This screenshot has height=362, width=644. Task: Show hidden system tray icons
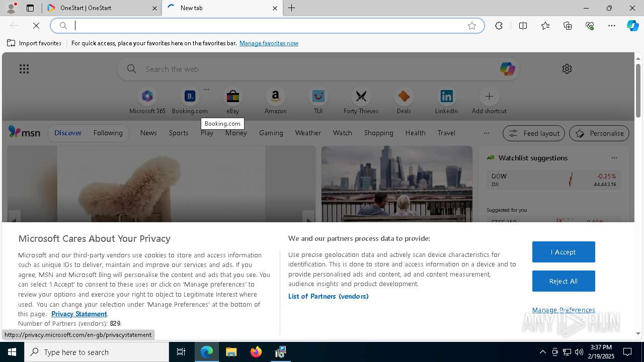coord(542,352)
